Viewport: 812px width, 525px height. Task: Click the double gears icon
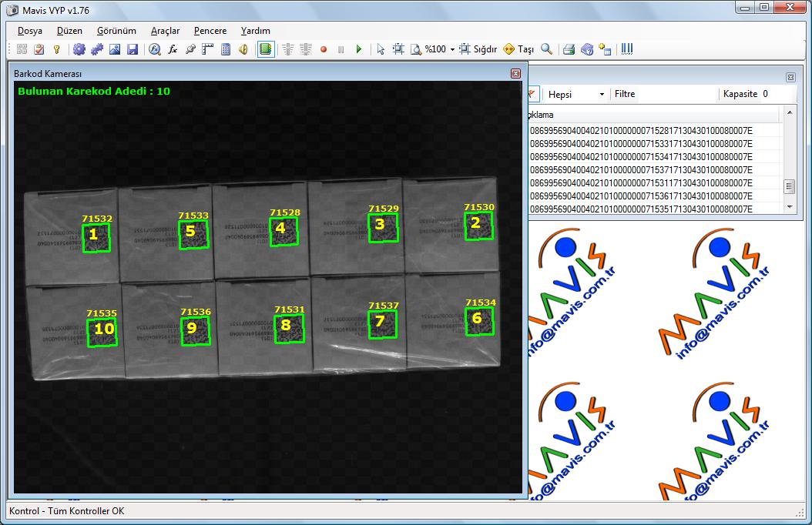coord(97,49)
